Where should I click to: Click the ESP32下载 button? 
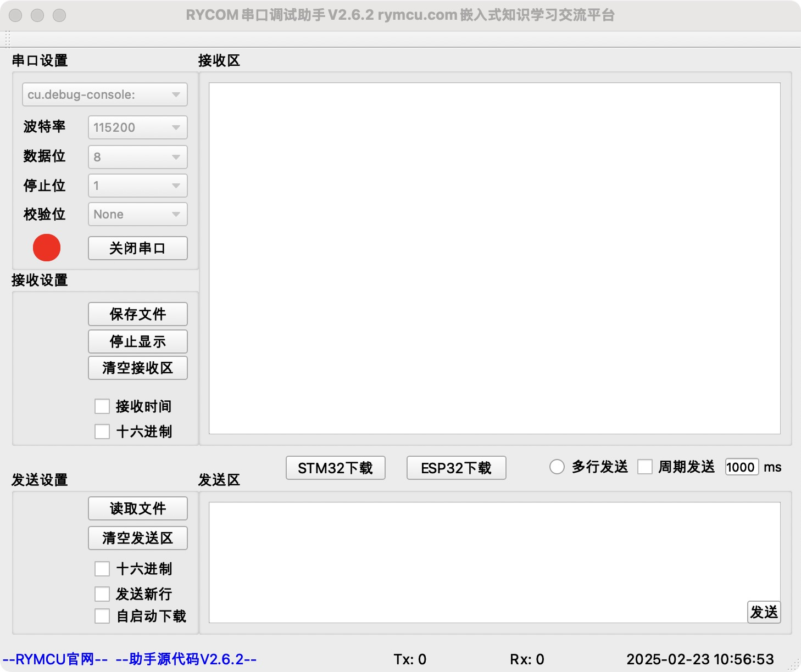456,468
